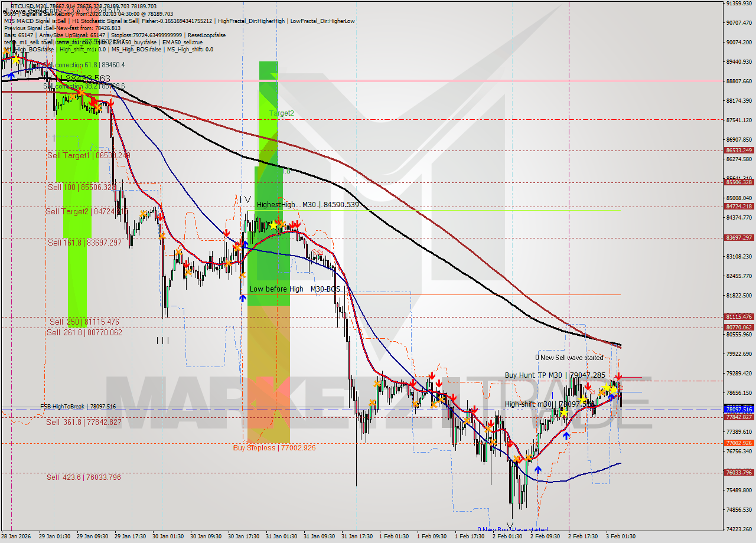Screen dimensions: 756x543
Task: Click the highlighted 78097.516 current price tag
Action: (x=739, y=409)
